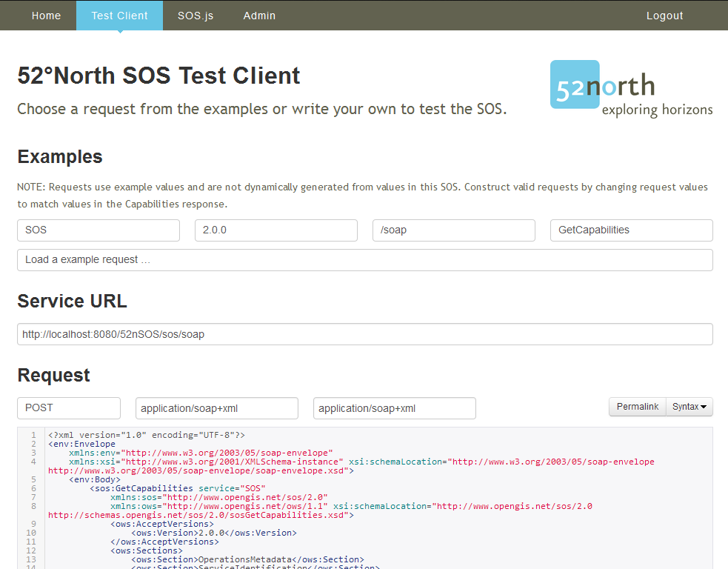This screenshot has height=569, width=728.
Task: Log out using the Logout link
Action: pyautogui.click(x=664, y=16)
